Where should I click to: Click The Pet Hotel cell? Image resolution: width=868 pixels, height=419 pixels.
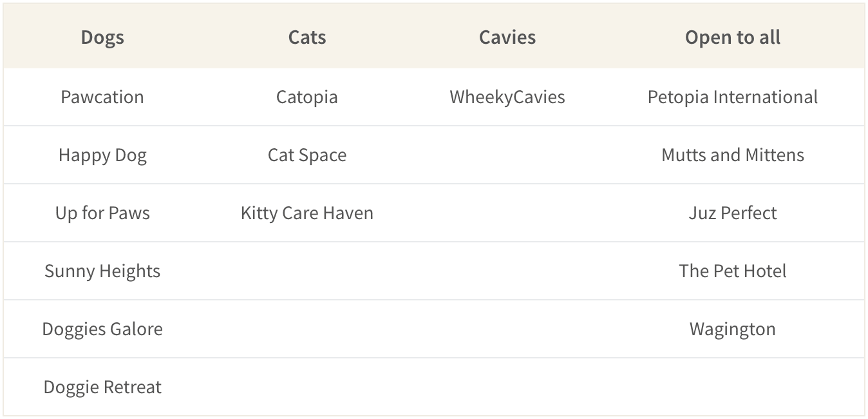733,271
